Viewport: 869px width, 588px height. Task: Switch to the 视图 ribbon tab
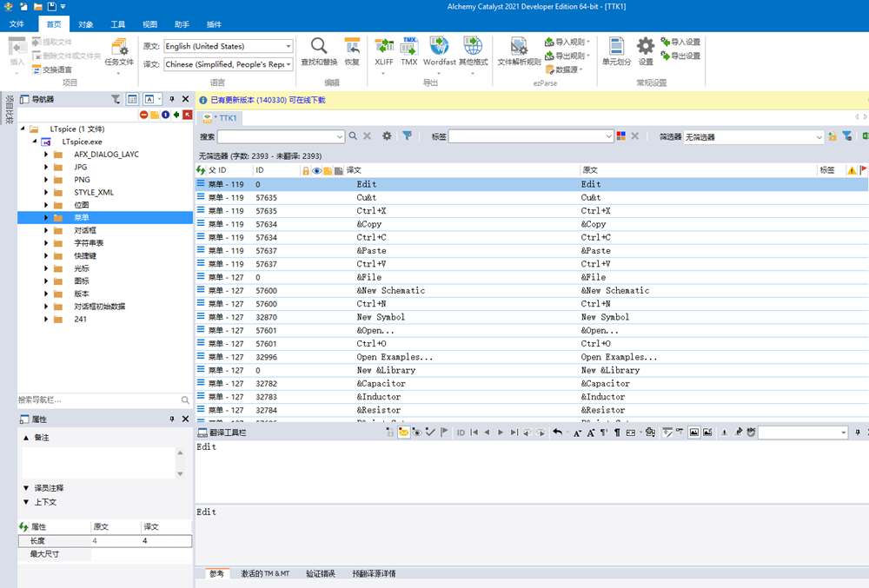149,24
